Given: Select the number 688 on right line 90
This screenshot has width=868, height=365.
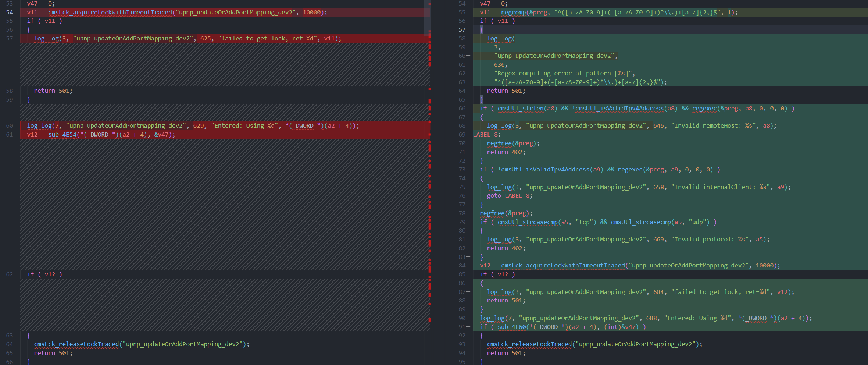Looking at the screenshot, I should pos(651,318).
